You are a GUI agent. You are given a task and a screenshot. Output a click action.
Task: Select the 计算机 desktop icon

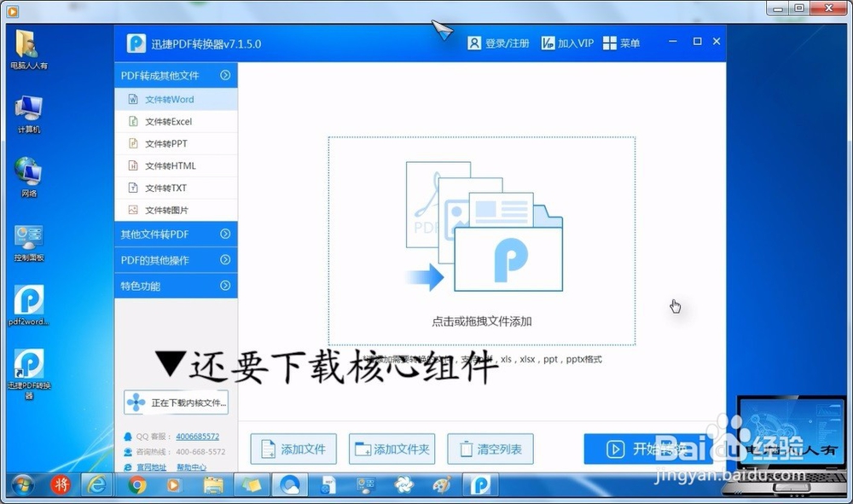coord(28,114)
